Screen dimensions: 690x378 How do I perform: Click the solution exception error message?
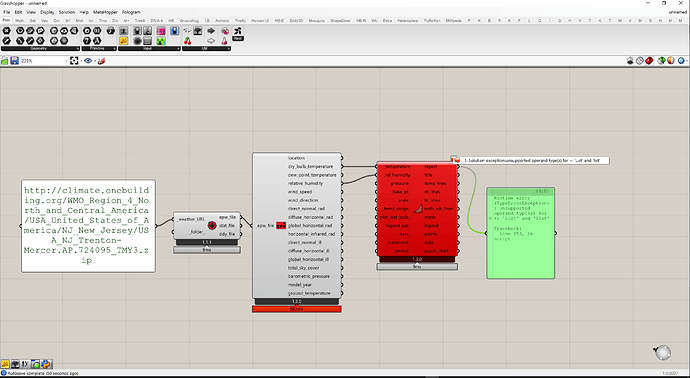click(532, 161)
